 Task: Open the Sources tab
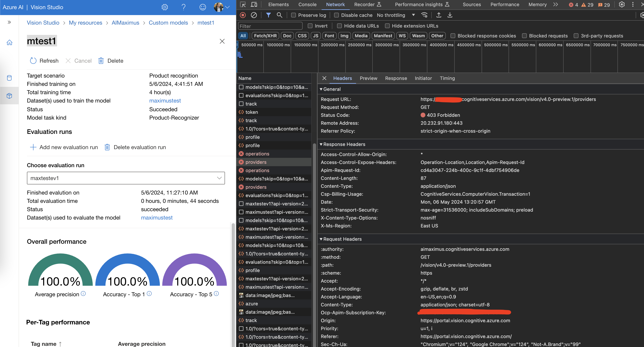pyautogui.click(x=472, y=5)
